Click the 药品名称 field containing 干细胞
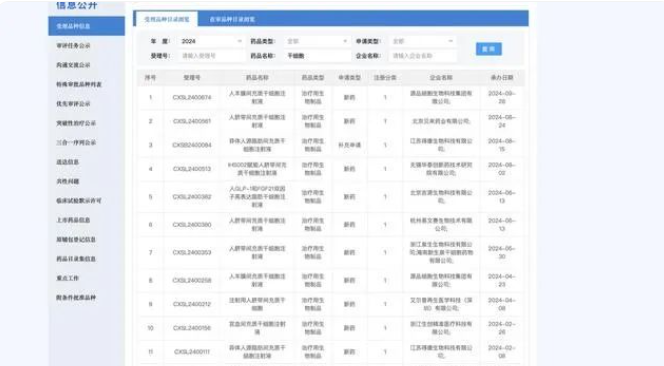Viewport: 664px width, 366px height. [317, 55]
